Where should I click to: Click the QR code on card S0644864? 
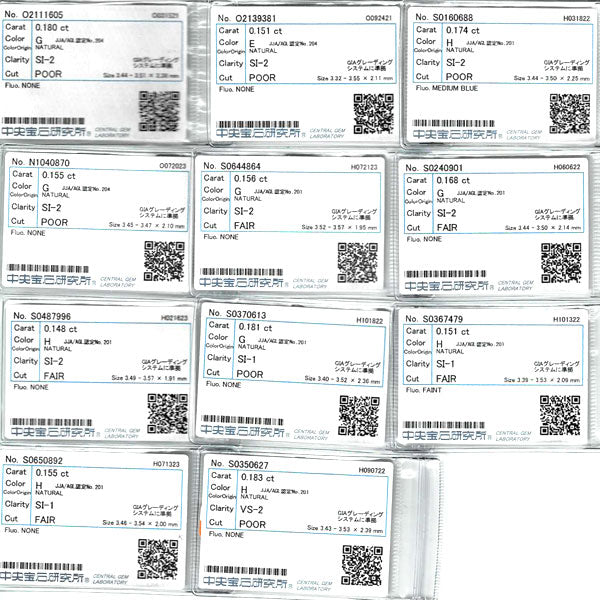pos(357,261)
